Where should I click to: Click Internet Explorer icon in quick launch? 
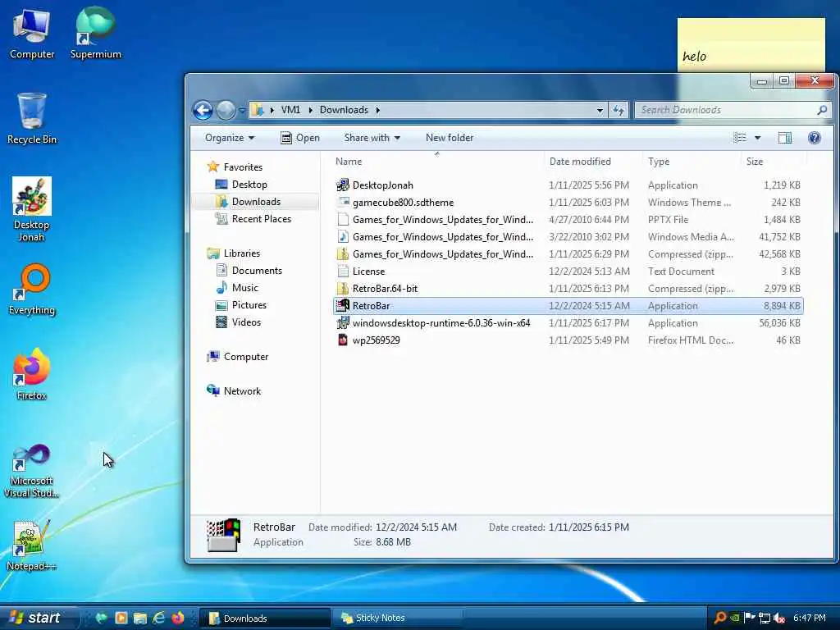pyautogui.click(x=158, y=618)
